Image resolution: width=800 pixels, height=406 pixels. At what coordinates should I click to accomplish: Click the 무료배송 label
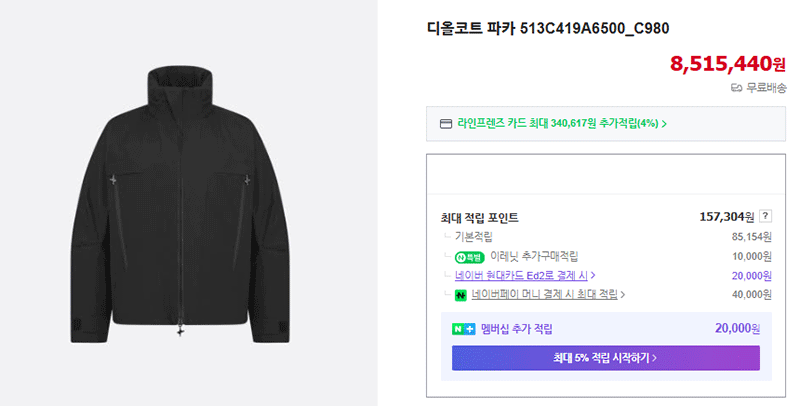766,88
